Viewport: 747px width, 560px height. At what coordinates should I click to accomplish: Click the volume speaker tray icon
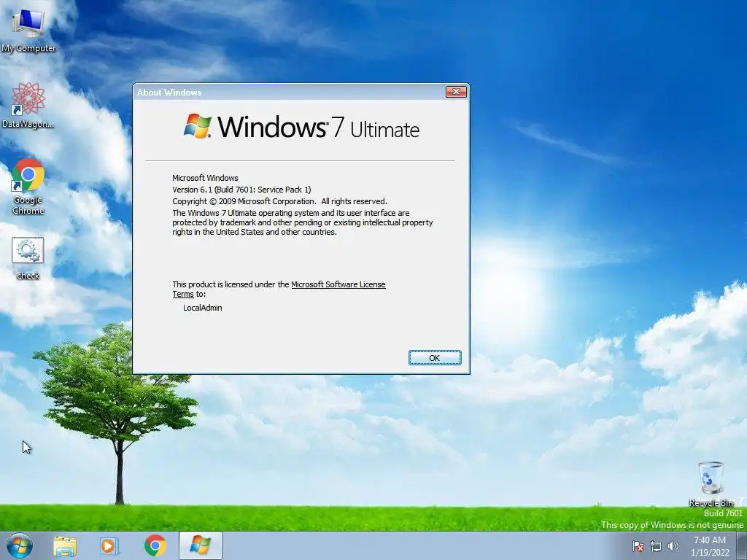point(673,546)
